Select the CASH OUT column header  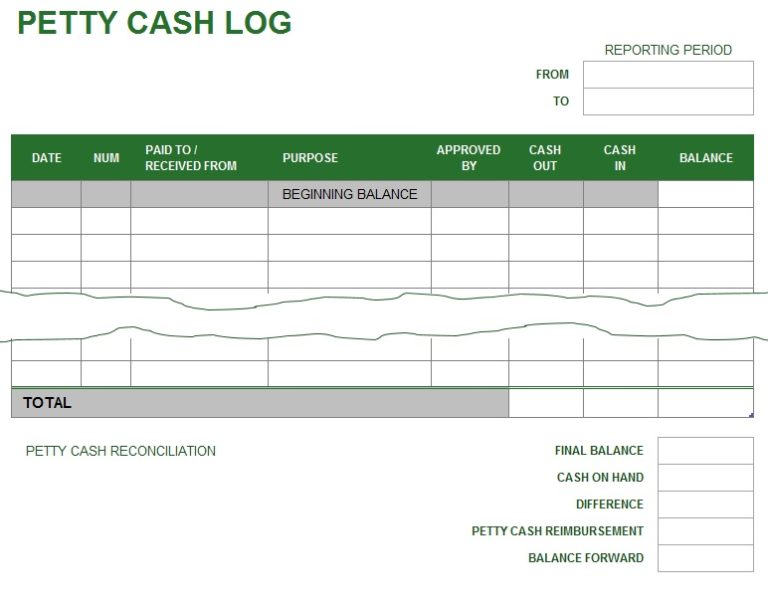click(545, 158)
